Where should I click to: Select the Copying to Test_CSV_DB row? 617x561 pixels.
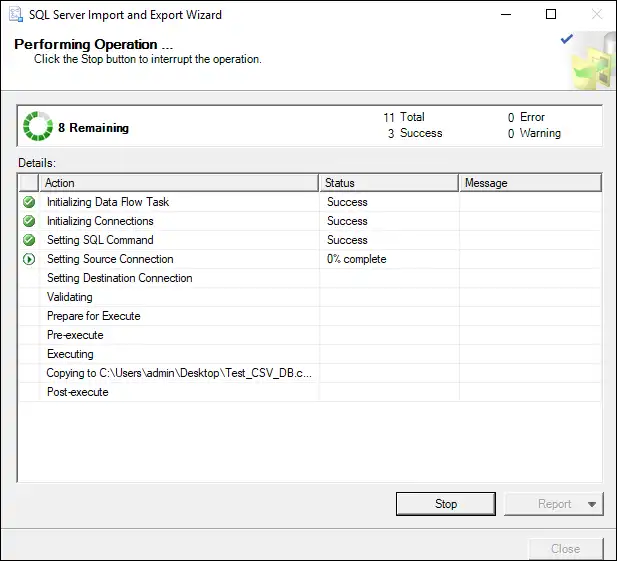pos(310,373)
